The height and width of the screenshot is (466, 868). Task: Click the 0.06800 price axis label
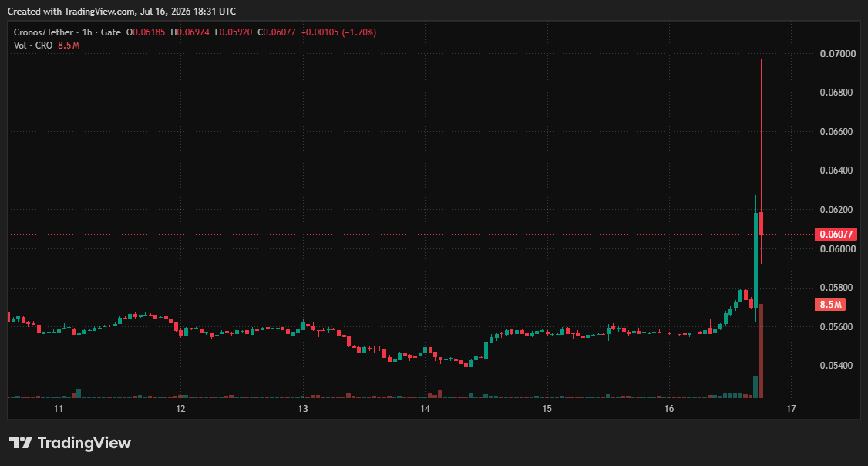[836, 93]
